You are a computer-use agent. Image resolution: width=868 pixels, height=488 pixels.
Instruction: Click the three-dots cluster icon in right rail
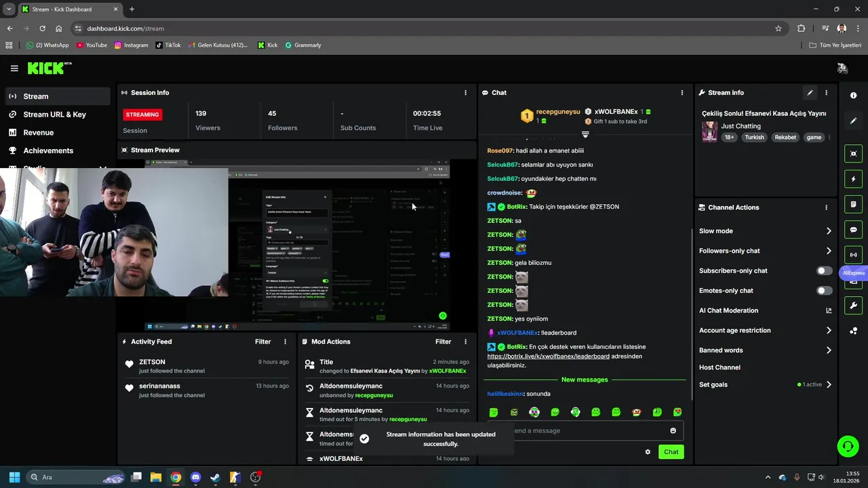pyautogui.click(x=853, y=331)
